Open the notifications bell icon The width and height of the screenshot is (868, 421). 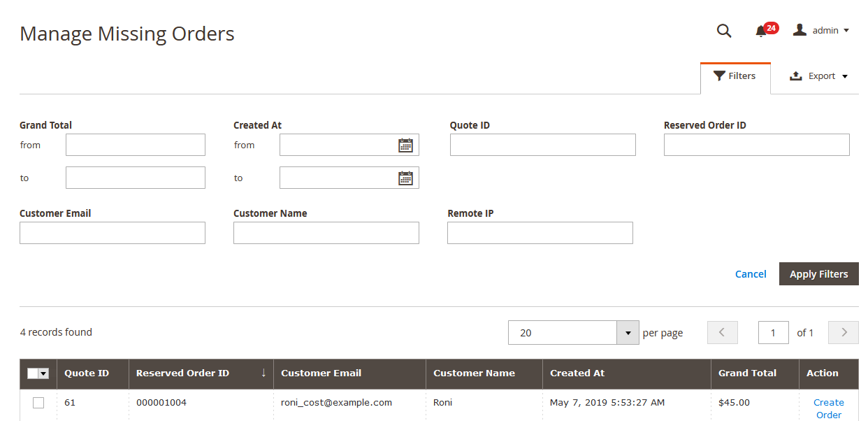click(x=761, y=31)
